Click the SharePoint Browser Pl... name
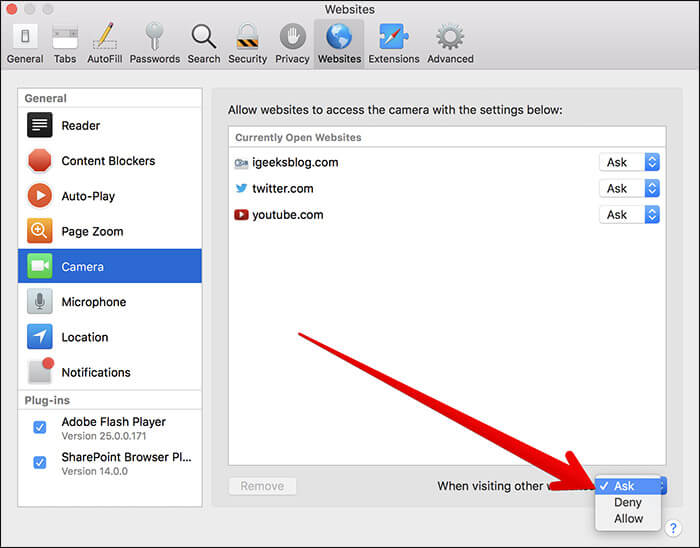 [x=126, y=457]
